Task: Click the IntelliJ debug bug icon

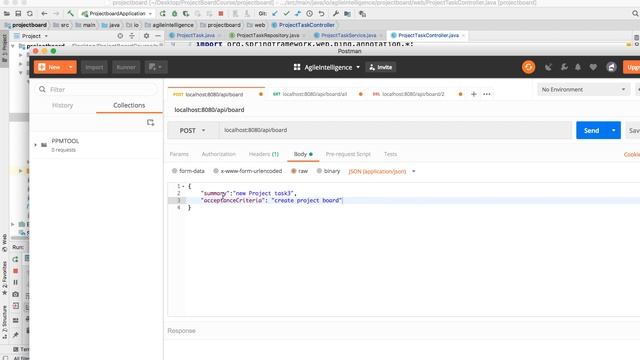Action: point(174,13)
